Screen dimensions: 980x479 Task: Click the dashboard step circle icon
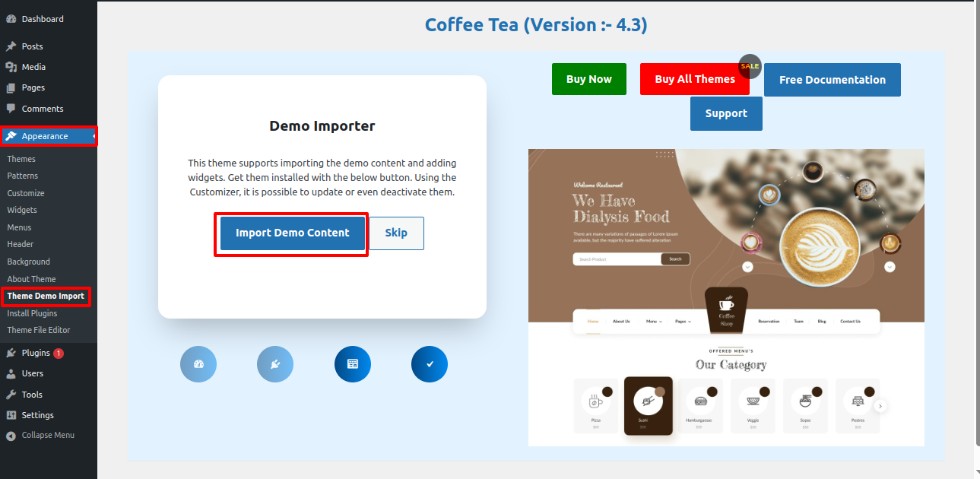coord(198,364)
